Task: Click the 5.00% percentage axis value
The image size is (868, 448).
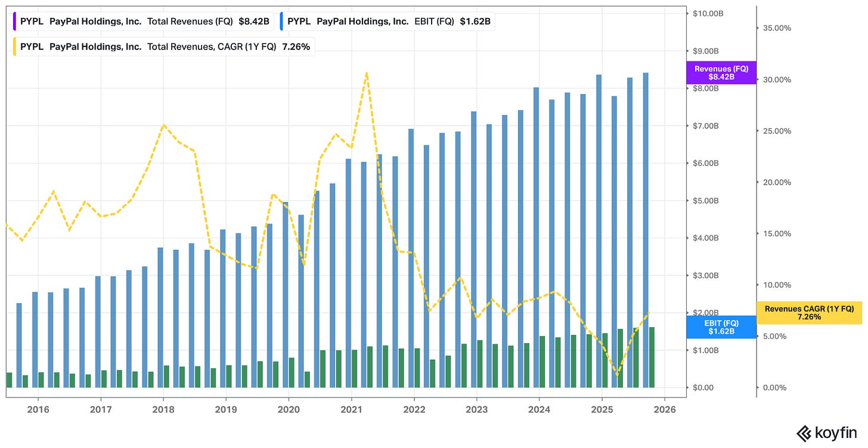Action: (776, 337)
